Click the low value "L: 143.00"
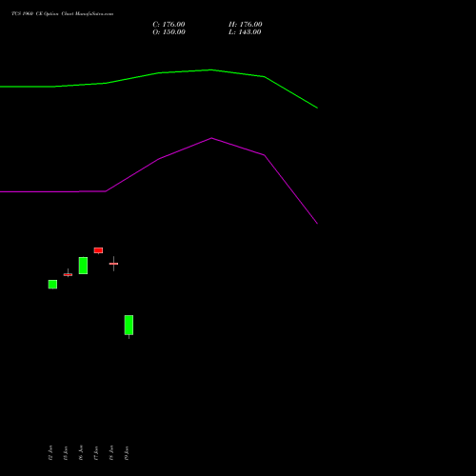This screenshot has height=476, width=476. (245, 32)
